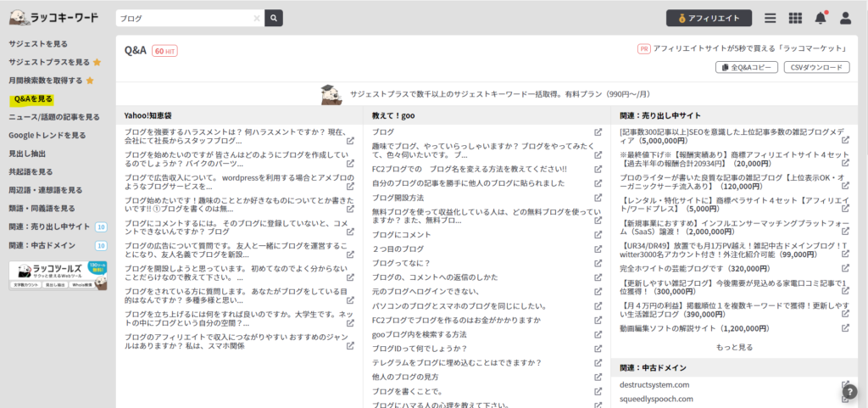Select '関連：売り出し中サイト' in sidebar
Image resolution: width=868 pixels, height=408 pixels.
pos(49,226)
